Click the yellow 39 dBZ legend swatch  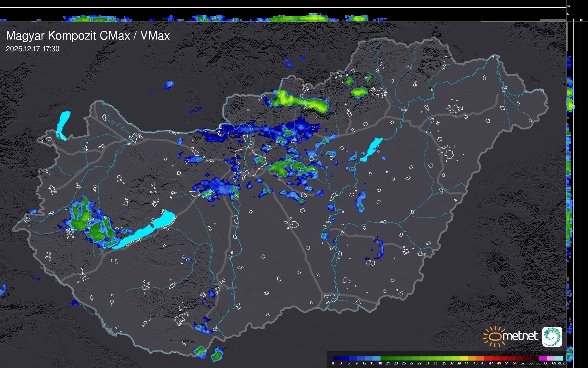464,358
